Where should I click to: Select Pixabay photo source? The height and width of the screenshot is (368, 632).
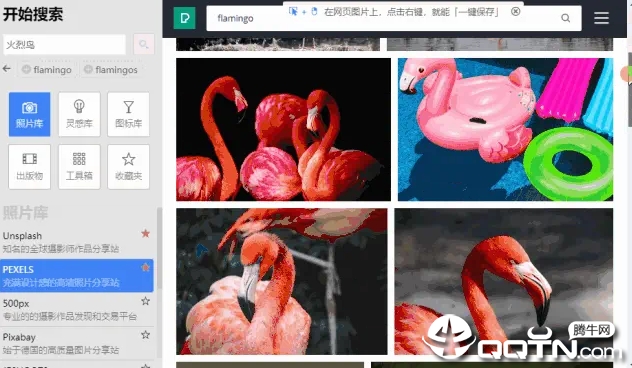pos(77,343)
